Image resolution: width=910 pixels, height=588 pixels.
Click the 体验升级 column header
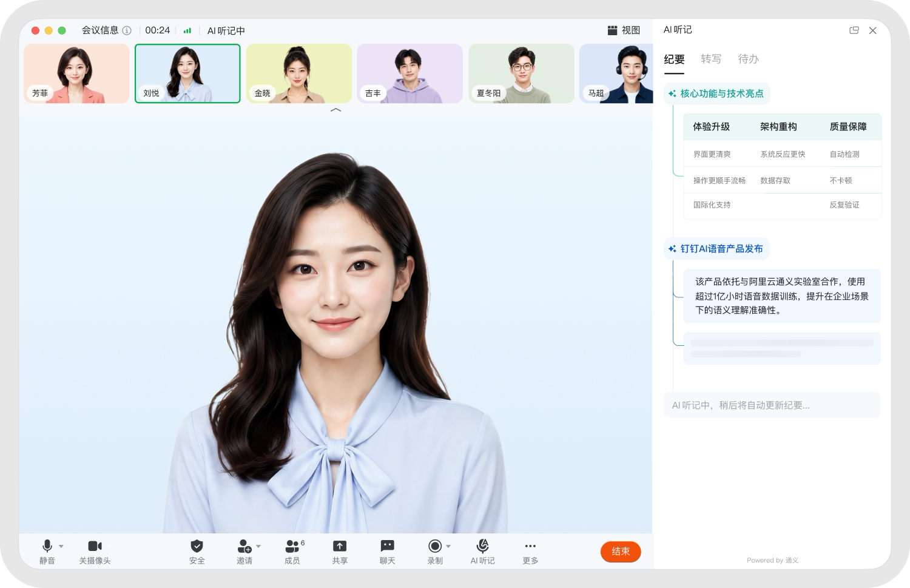pos(712,127)
